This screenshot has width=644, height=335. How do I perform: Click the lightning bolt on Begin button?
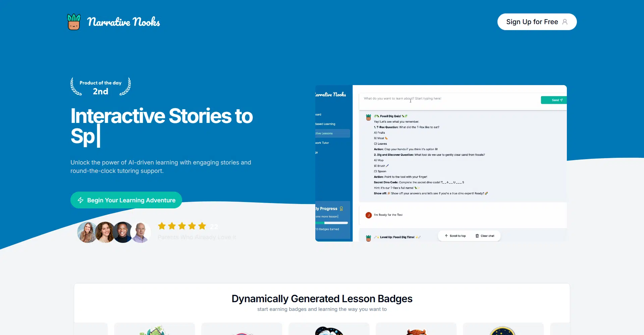point(80,200)
